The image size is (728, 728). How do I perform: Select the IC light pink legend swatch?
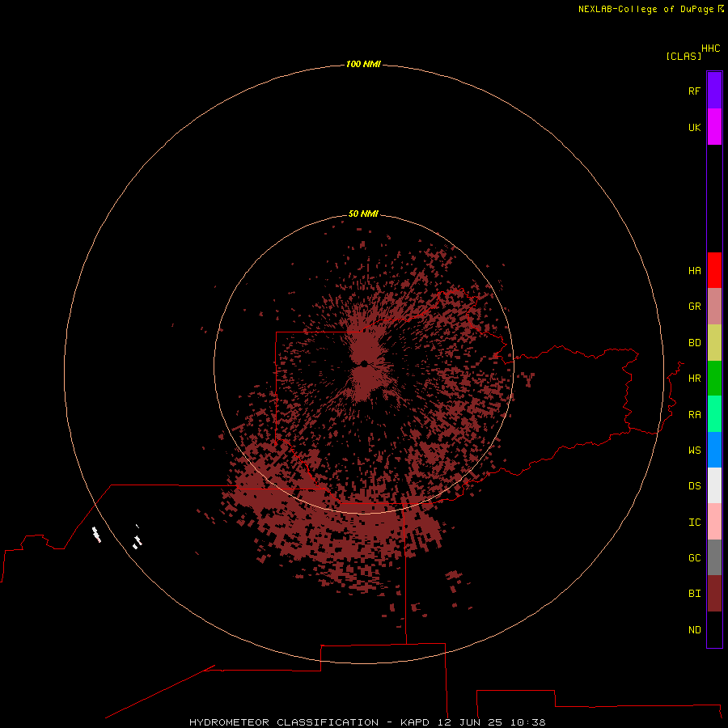[714, 522]
